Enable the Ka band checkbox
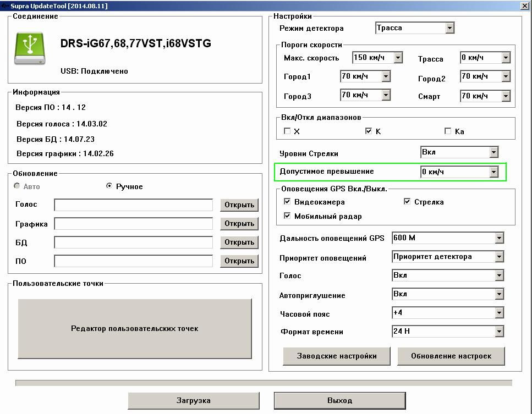 point(448,131)
